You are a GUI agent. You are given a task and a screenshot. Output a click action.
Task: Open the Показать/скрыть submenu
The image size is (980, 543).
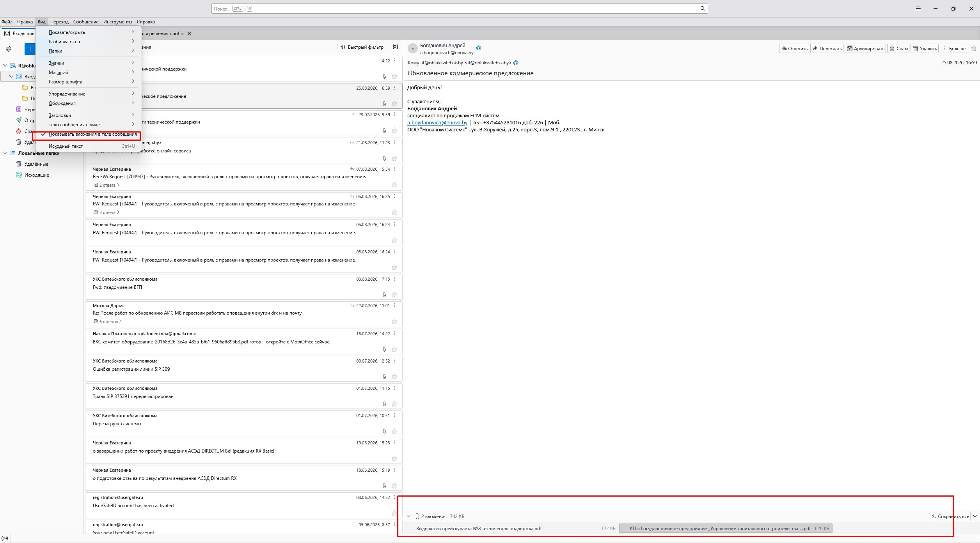tap(88, 32)
